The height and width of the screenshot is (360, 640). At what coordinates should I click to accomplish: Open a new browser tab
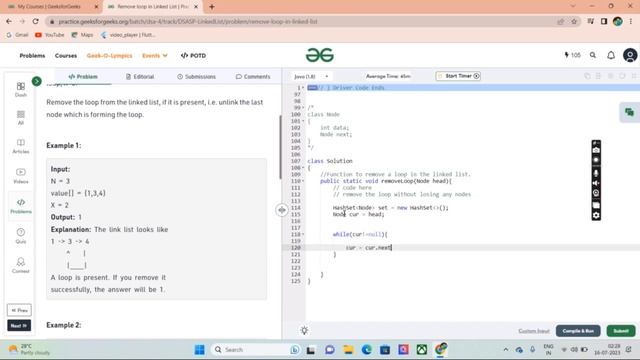(211, 7)
